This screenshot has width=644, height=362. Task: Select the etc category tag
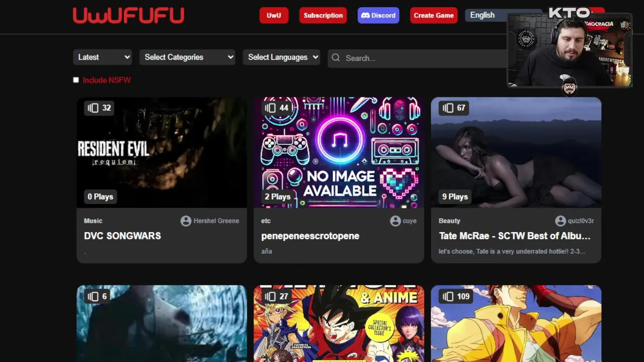tap(266, 221)
